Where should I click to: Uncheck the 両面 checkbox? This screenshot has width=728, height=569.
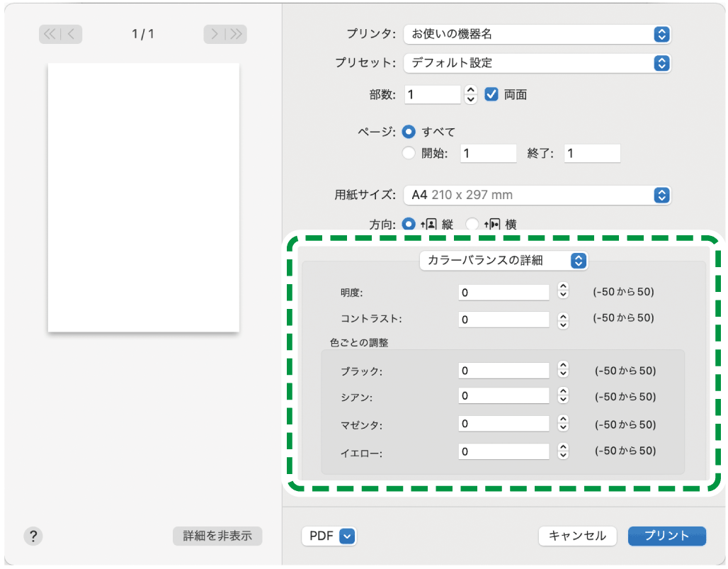(491, 94)
